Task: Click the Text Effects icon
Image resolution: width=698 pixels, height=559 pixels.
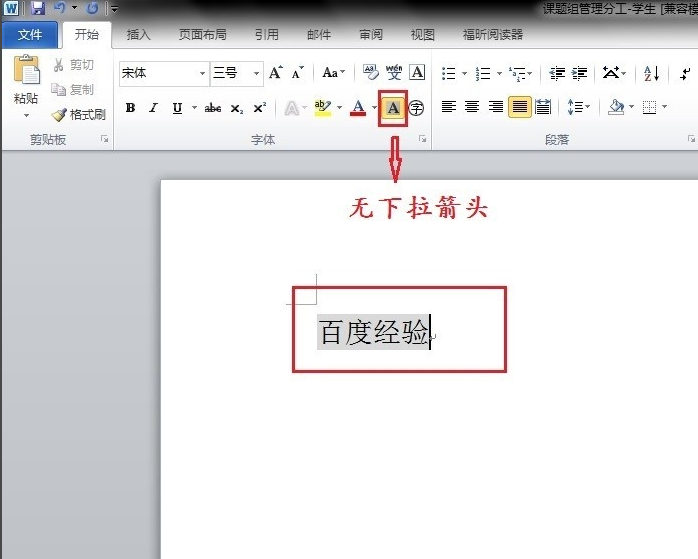Action: tap(292, 108)
